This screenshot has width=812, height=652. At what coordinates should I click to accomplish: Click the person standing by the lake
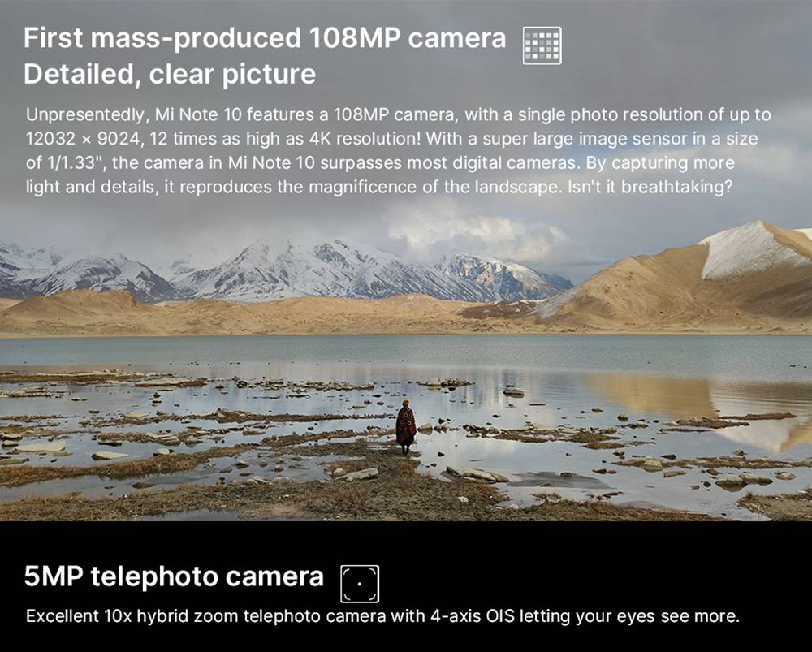(406, 427)
